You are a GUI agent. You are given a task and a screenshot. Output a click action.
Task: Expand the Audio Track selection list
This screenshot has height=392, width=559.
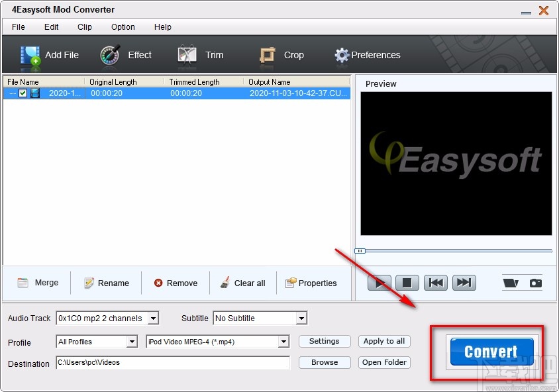pos(154,318)
